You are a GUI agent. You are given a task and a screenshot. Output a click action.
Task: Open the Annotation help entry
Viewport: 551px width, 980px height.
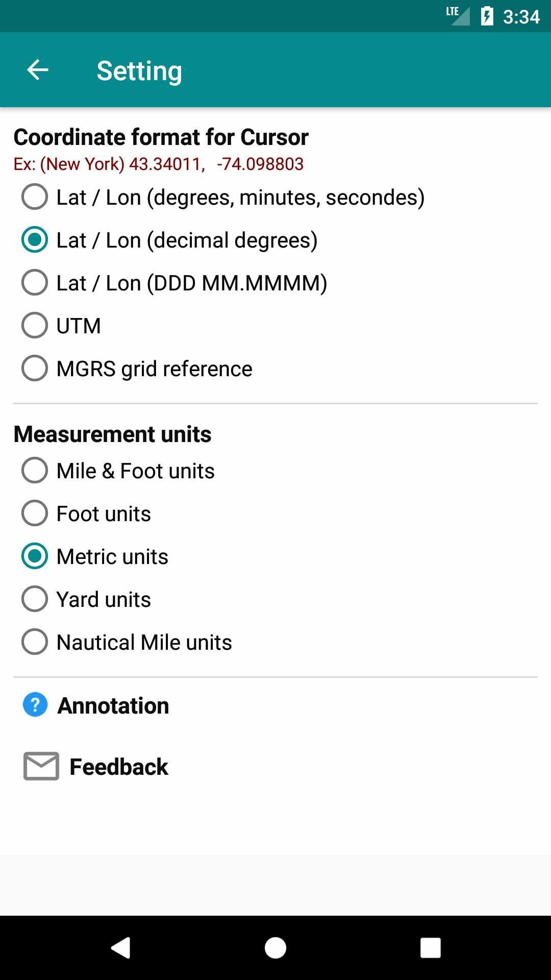coord(113,706)
